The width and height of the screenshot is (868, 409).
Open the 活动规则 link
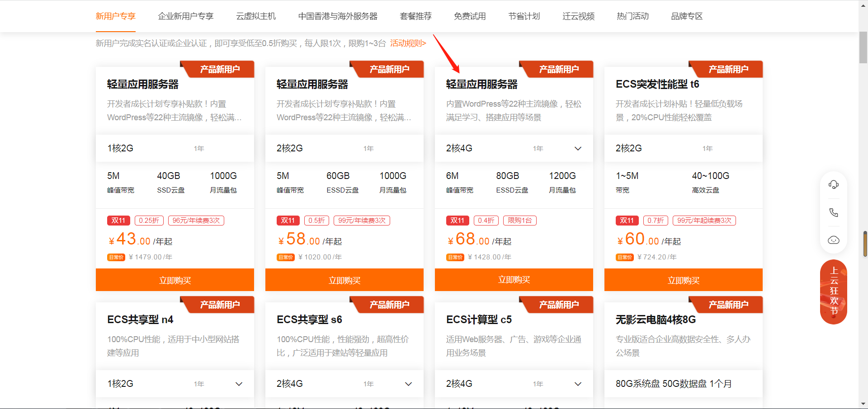click(x=408, y=43)
